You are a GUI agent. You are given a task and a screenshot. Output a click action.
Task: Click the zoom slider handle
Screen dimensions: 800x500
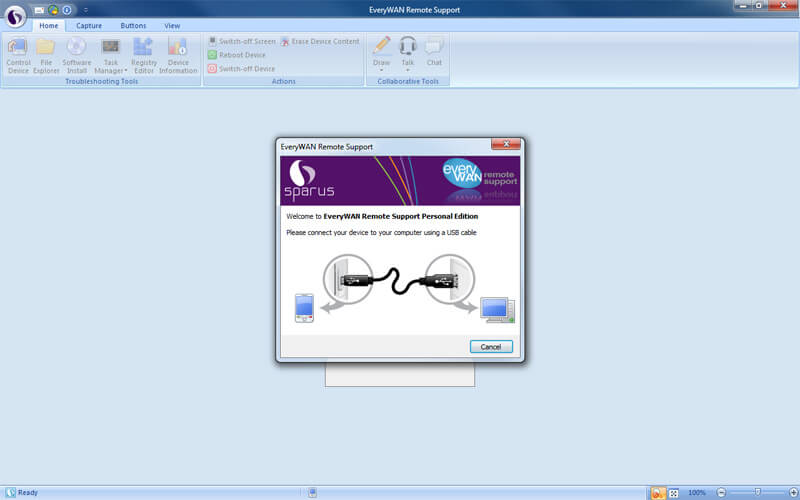pos(758,492)
